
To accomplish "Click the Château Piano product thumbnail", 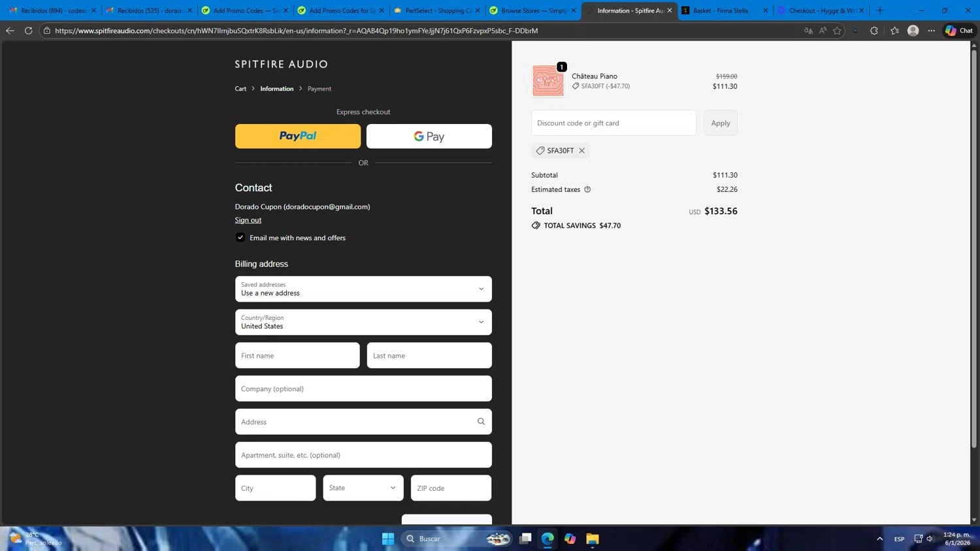I will pos(547,81).
